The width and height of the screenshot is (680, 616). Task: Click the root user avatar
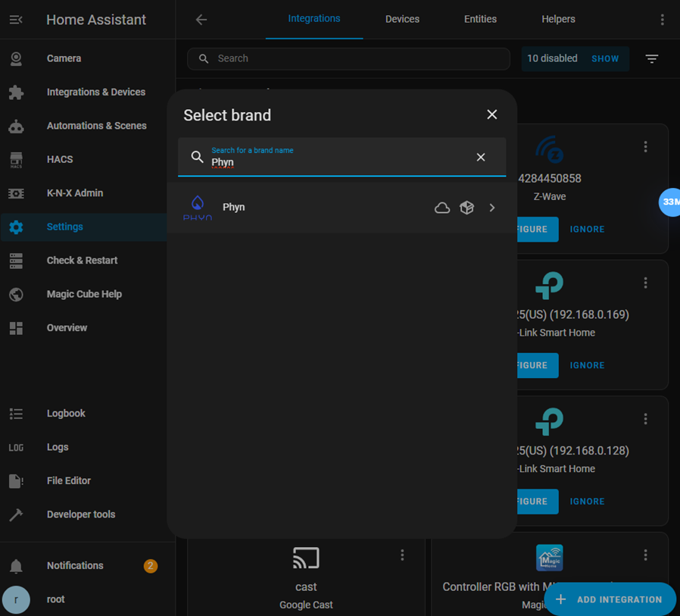point(16,600)
